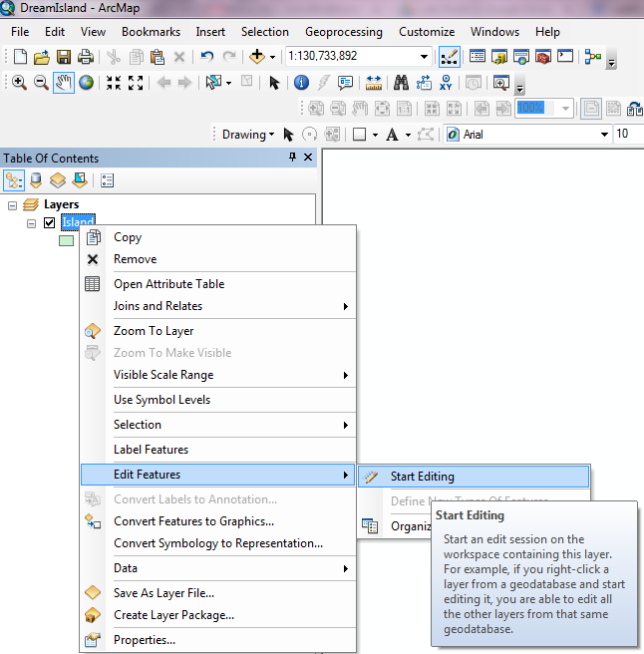Viewport: 644px width, 654px height.
Task: Select the Pan hand tool
Action: click(x=64, y=82)
